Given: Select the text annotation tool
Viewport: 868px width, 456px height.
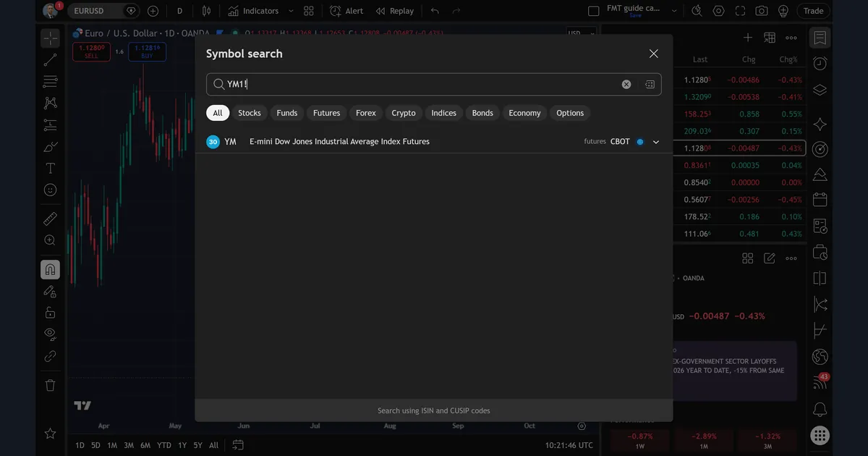Looking at the screenshot, I should 50,169.
